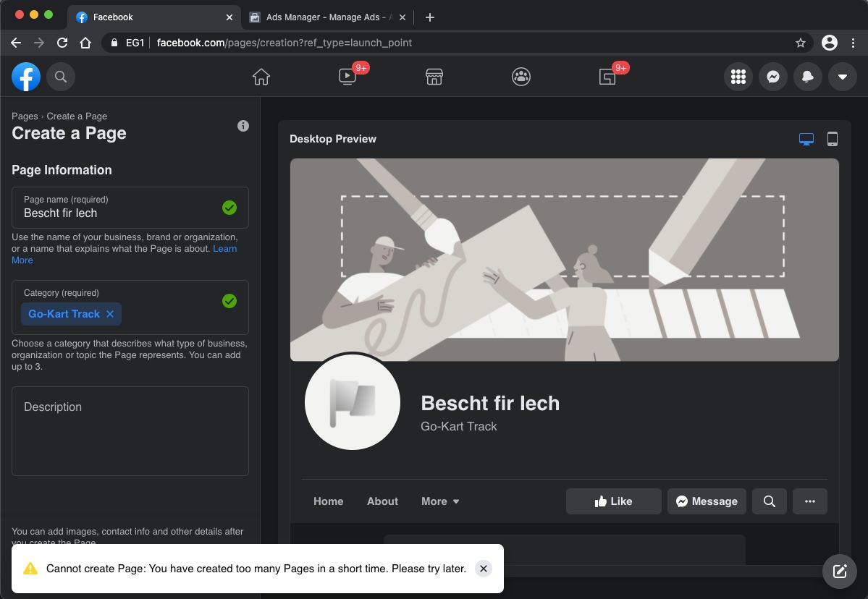Click the cover photo illustration
The width and height of the screenshot is (868, 599).
point(564,260)
